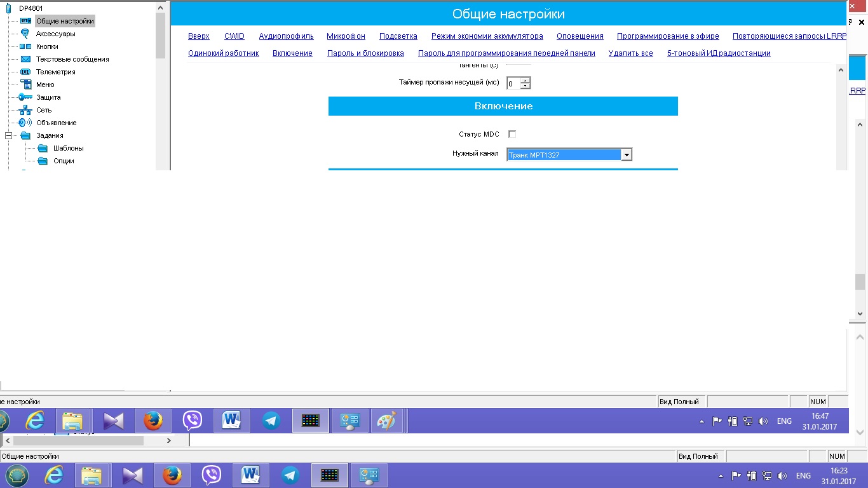The height and width of the screenshot is (488, 868).
Task: Collapse the Задания tree node
Action: click(9, 135)
